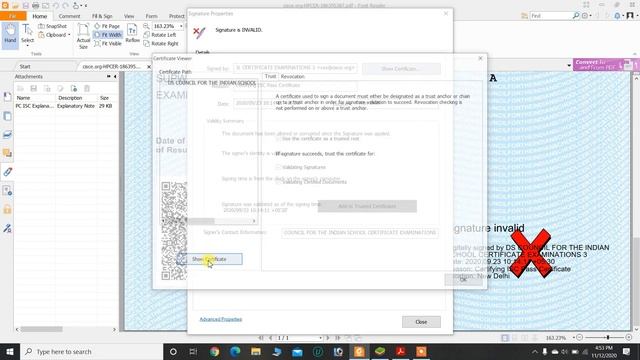Go to next page arrow
Image resolution: width=640 pixels, height=360 pixels.
[327, 338]
